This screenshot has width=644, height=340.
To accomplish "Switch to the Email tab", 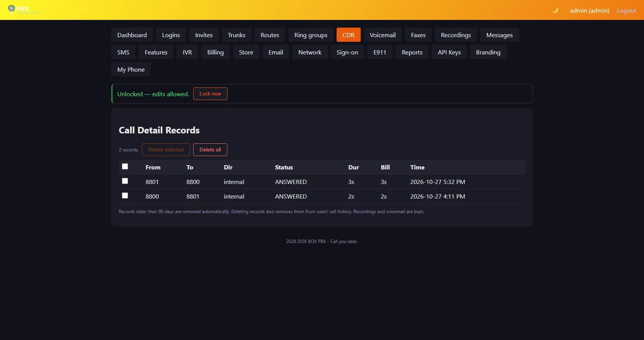I will (276, 52).
